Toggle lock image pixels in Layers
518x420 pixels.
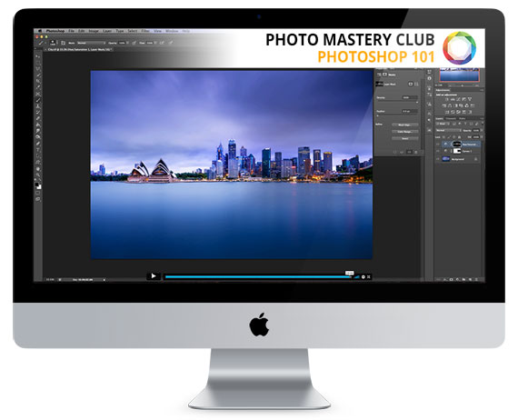click(449, 137)
